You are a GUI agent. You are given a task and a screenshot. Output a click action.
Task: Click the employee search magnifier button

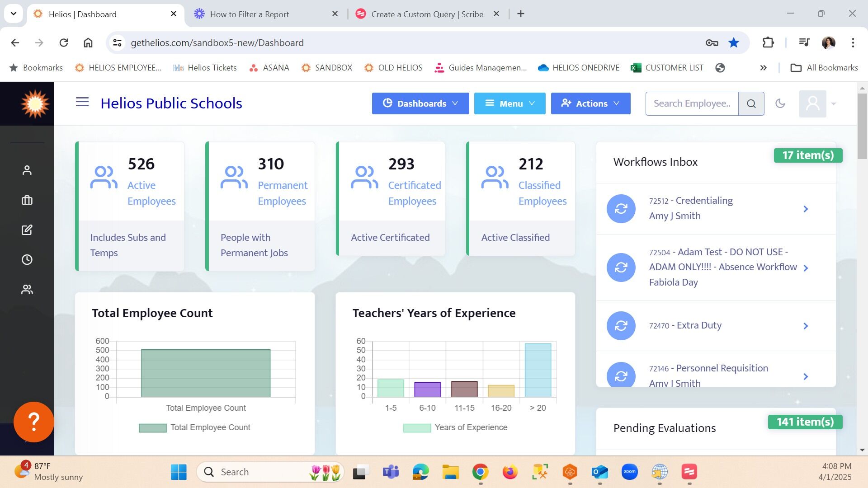pyautogui.click(x=751, y=103)
